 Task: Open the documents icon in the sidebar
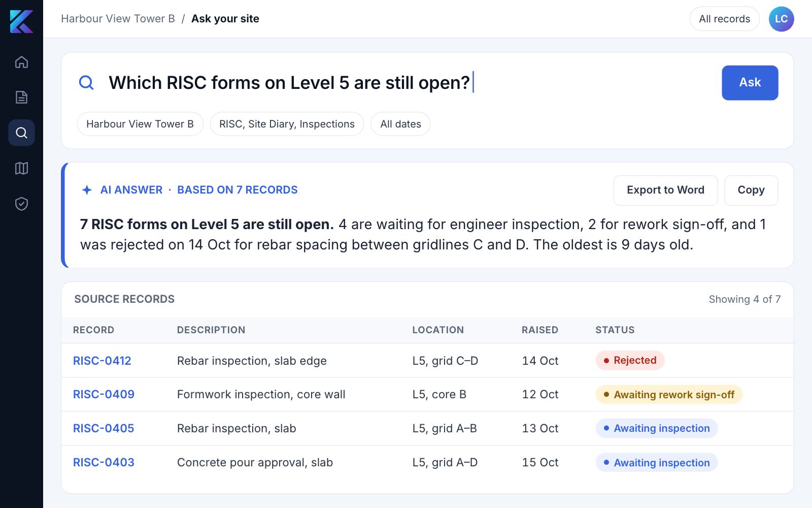point(21,97)
